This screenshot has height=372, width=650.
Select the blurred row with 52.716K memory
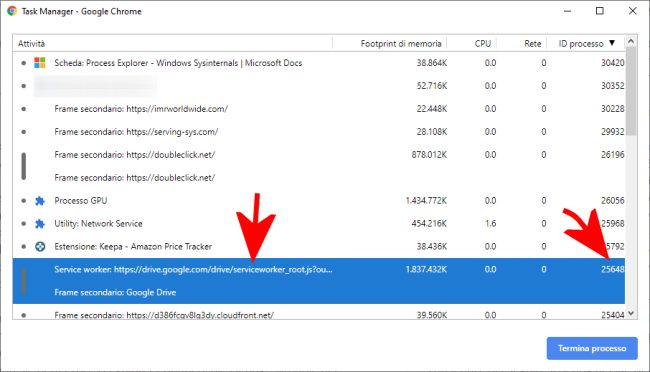pos(319,86)
